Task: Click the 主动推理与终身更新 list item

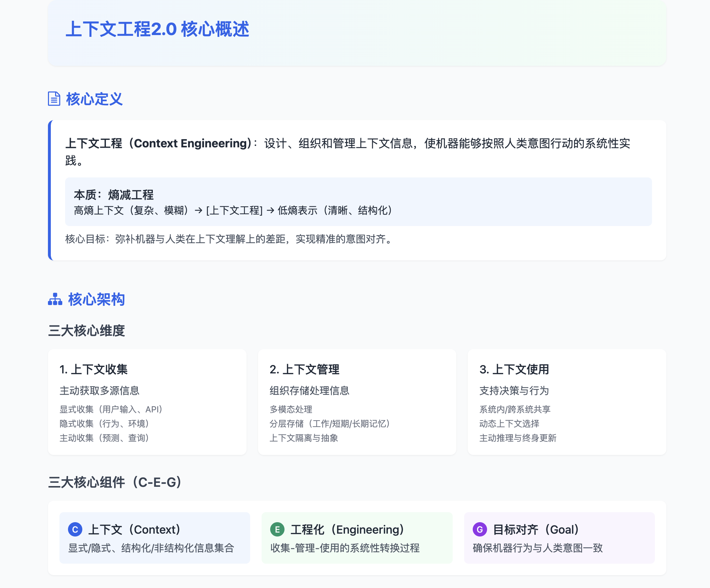Action: (518, 438)
